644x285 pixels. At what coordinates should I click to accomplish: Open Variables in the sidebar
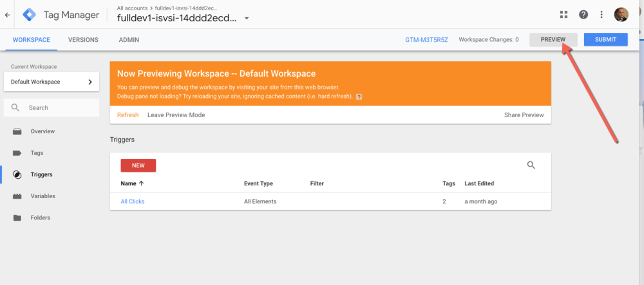pos(43,196)
